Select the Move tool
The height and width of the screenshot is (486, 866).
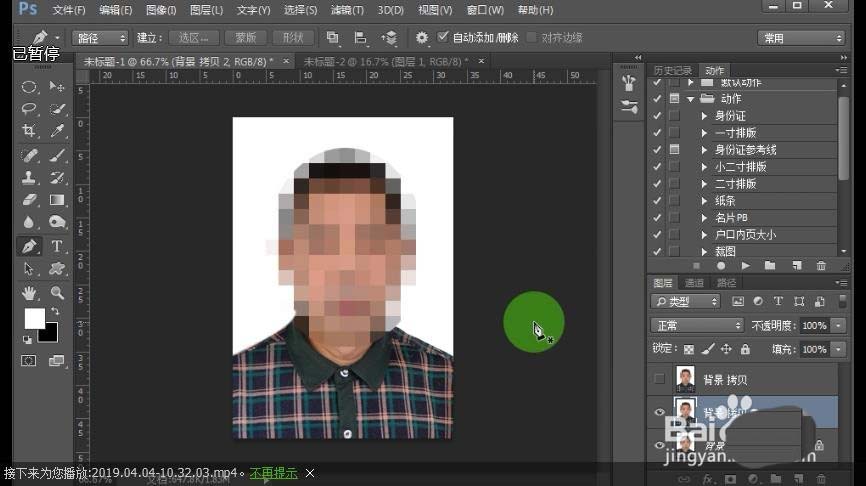click(56, 87)
